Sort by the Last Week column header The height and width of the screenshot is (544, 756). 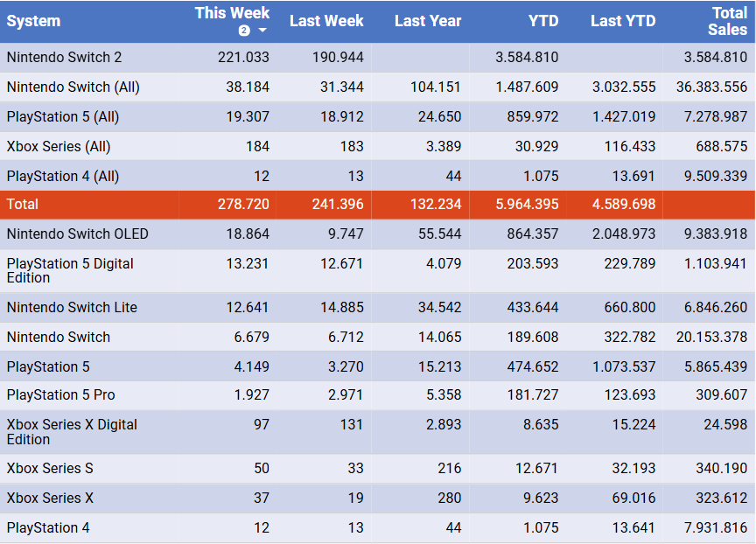click(326, 21)
